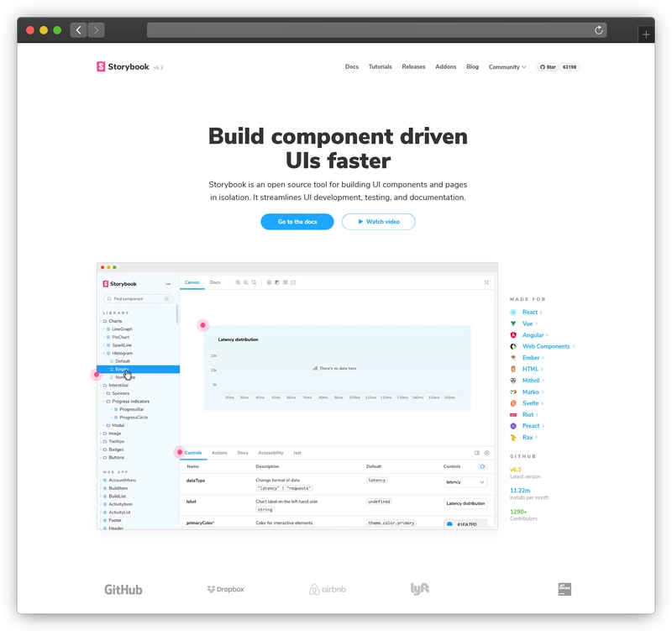672x631 pixels.
Task: Open the dataType latency dropdown
Action: click(x=465, y=482)
